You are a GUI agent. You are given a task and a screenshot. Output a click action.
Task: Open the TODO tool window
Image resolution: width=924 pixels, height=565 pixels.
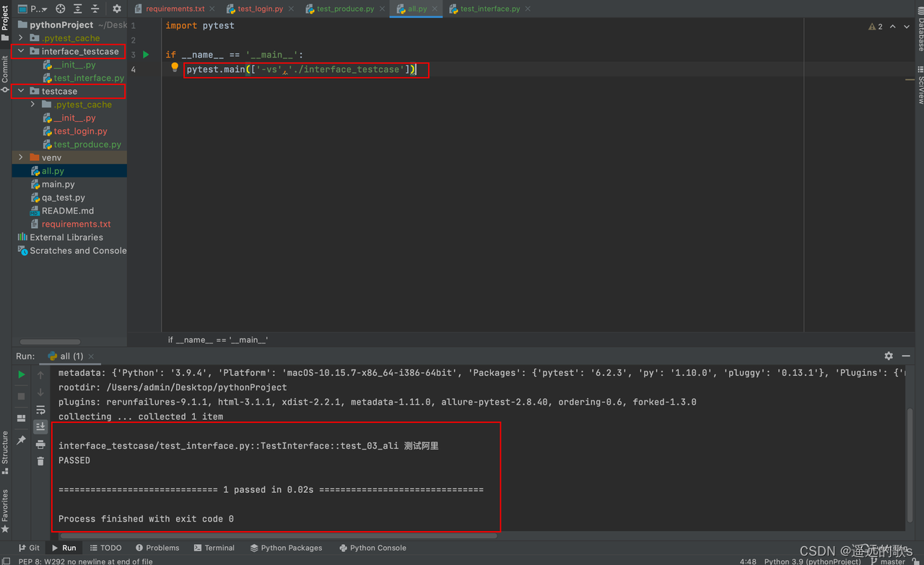pos(105,548)
